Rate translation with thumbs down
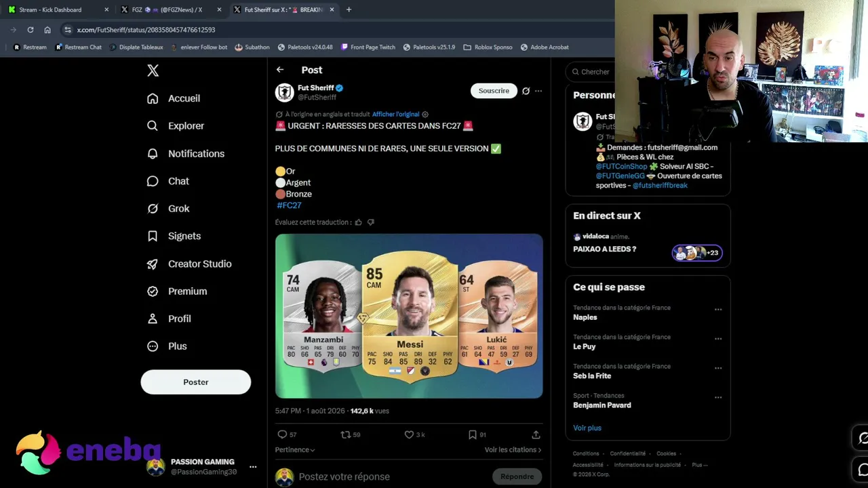868x488 pixels. coord(371,222)
